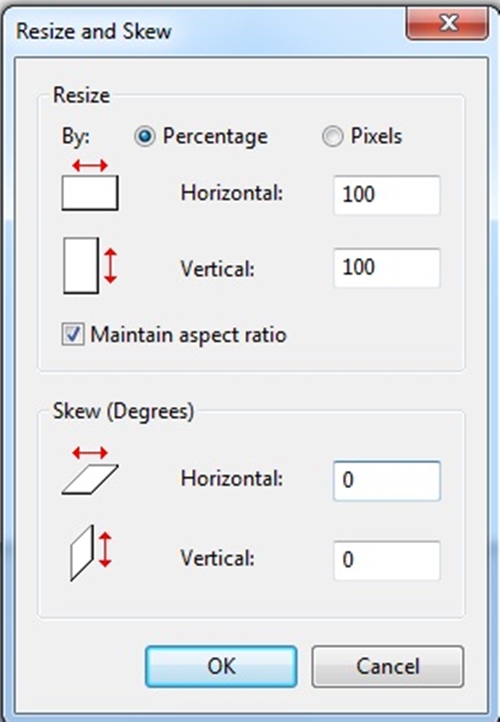Click the Skew section Horizontal label
The image size is (500, 722).
[x=232, y=478]
